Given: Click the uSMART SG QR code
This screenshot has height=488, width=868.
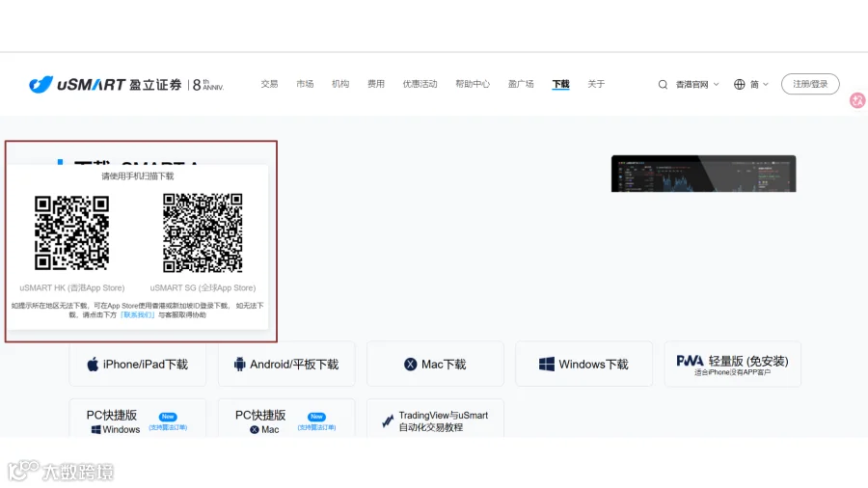Looking at the screenshot, I should [x=203, y=233].
